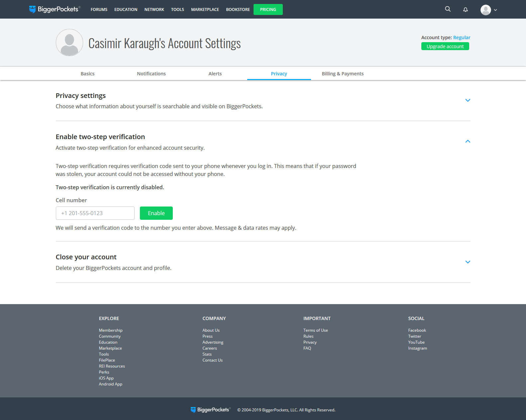Open footer Marketplace link
526x420 pixels.
(x=110, y=348)
